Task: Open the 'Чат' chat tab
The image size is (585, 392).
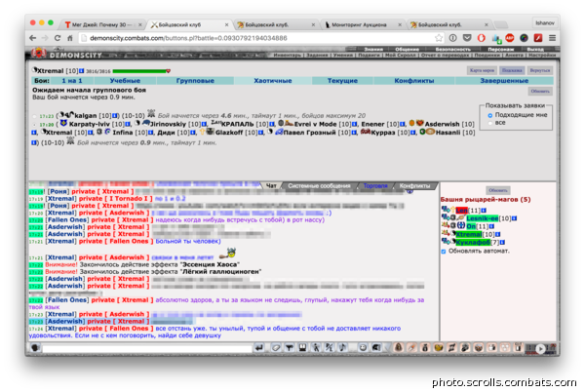Action: coord(271,185)
